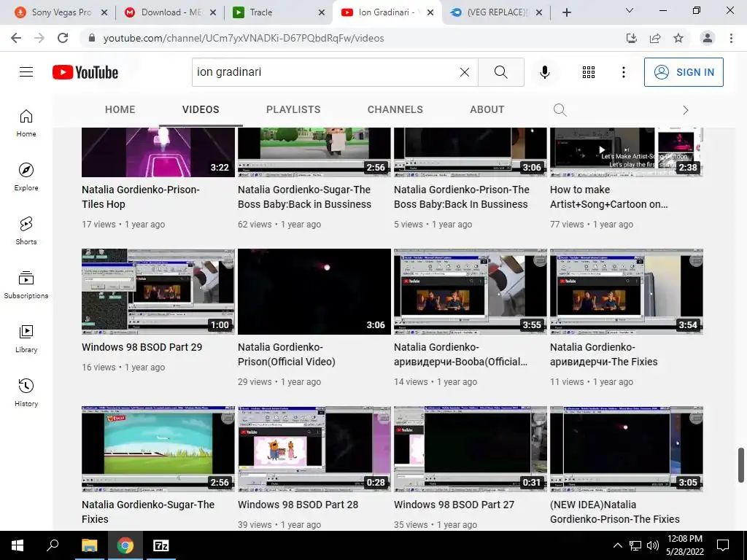Switch to the PLAYLISTS tab

coord(293,109)
